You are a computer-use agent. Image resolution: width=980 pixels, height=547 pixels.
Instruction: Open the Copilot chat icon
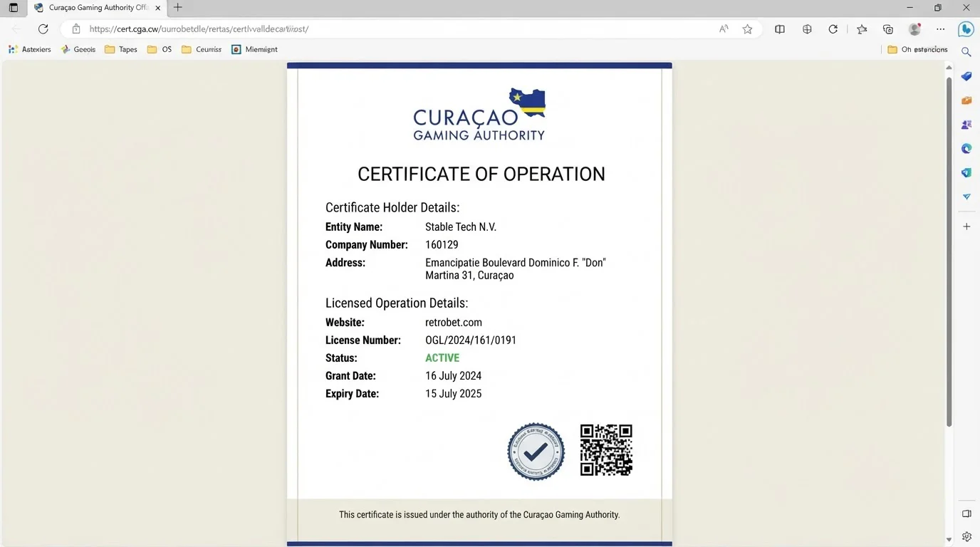click(966, 29)
